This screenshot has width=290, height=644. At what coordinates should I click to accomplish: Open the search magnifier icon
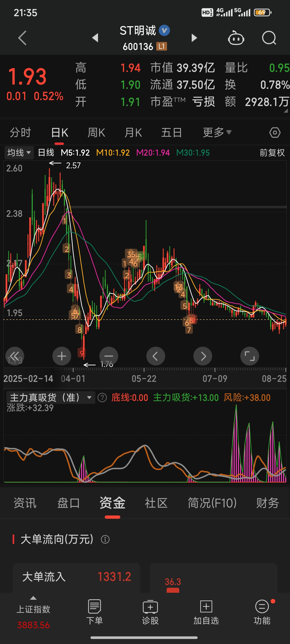pyautogui.click(x=269, y=38)
